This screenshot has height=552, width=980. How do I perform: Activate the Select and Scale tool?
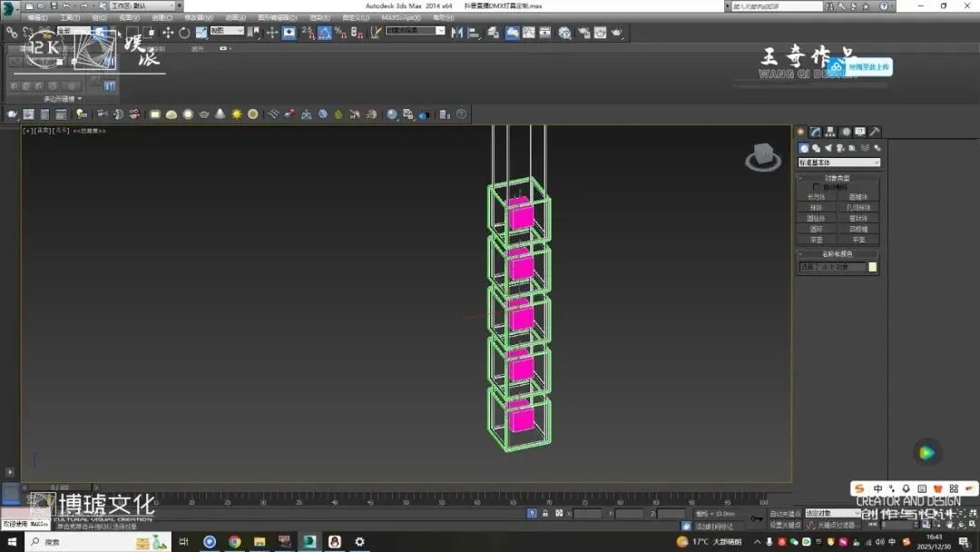click(x=201, y=33)
